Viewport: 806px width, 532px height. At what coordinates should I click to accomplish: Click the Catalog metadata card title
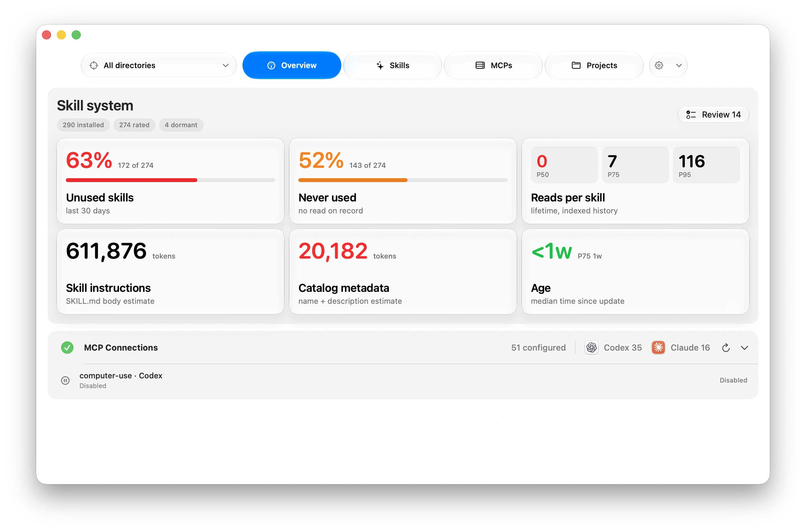pyautogui.click(x=344, y=288)
